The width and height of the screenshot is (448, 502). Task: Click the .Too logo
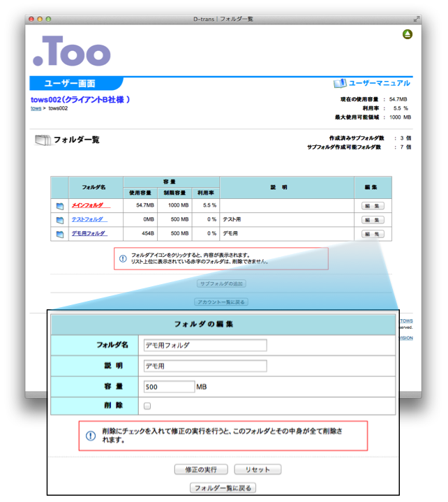tap(72, 51)
